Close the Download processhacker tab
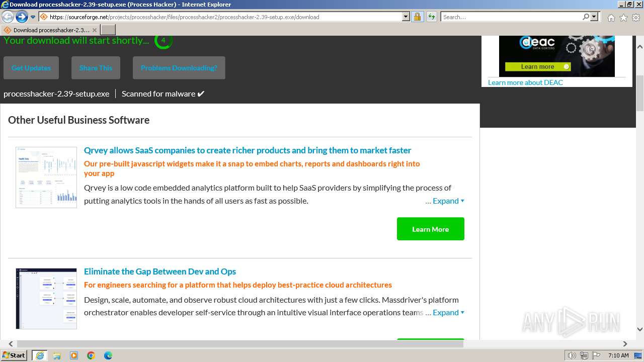 pos(95,30)
